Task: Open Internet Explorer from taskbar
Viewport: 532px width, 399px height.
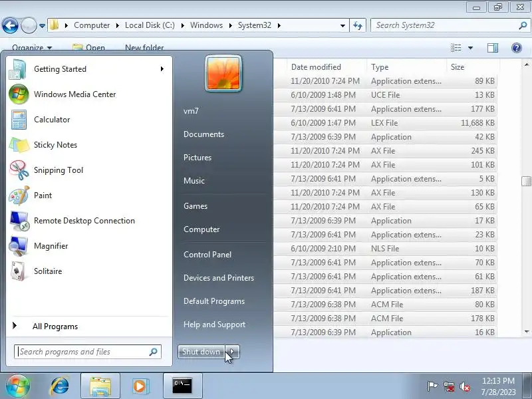Action: click(59, 386)
